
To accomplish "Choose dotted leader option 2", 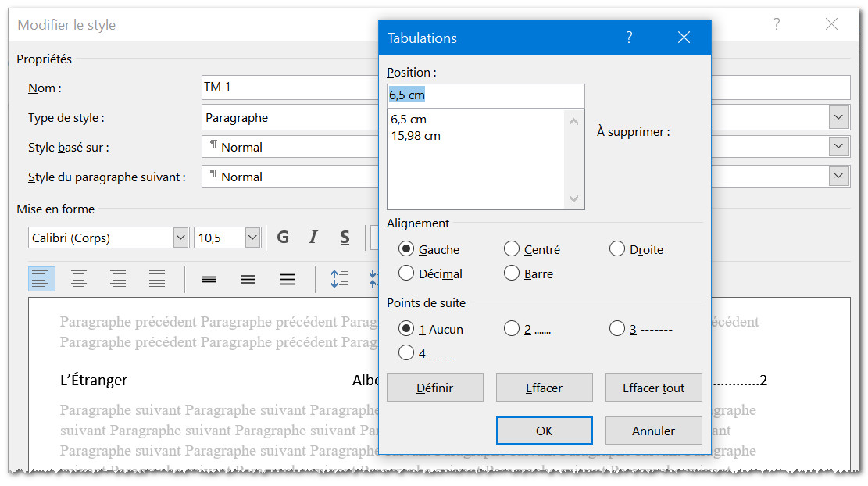I will [x=512, y=329].
